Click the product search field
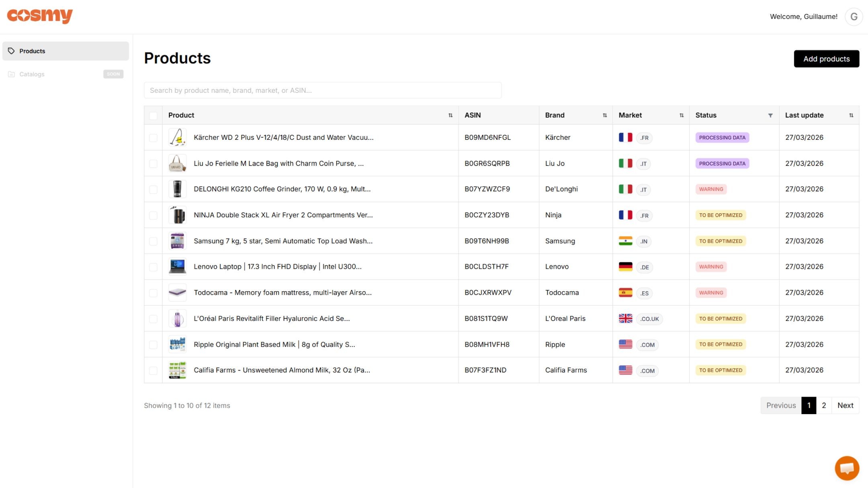This screenshot has width=868, height=488. click(x=322, y=90)
